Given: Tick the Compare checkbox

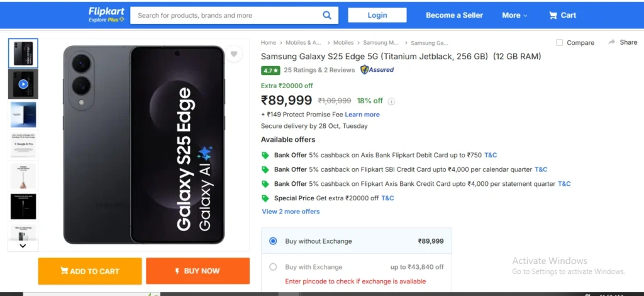Looking at the screenshot, I should point(560,43).
